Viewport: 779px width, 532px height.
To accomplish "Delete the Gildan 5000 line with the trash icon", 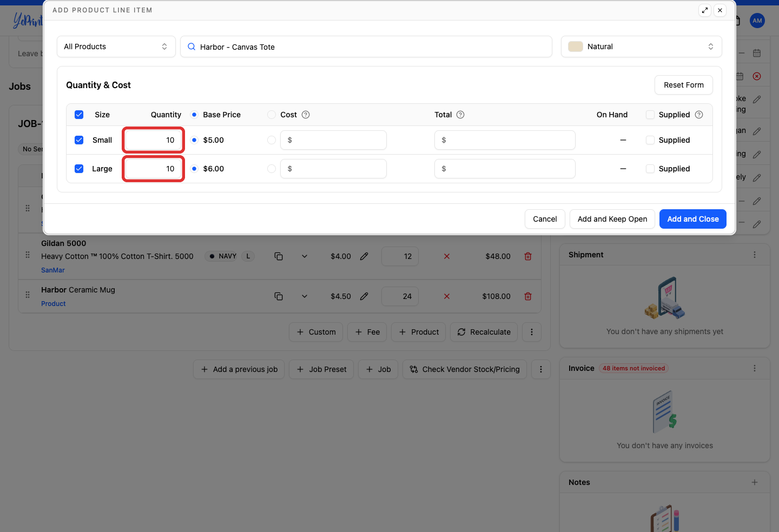I will click(x=528, y=256).
